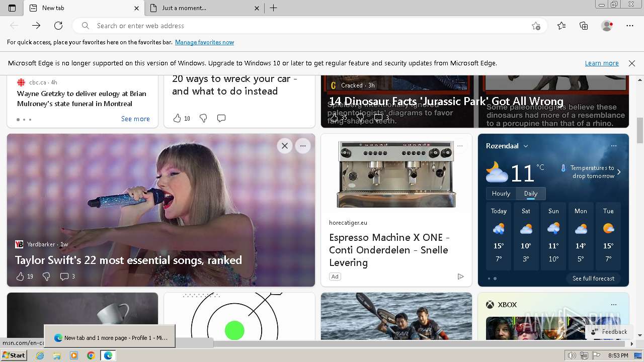Open Espresso Machine X ONE ad title
The width and height of the screenshot is (644, 362).
(389, 250)
